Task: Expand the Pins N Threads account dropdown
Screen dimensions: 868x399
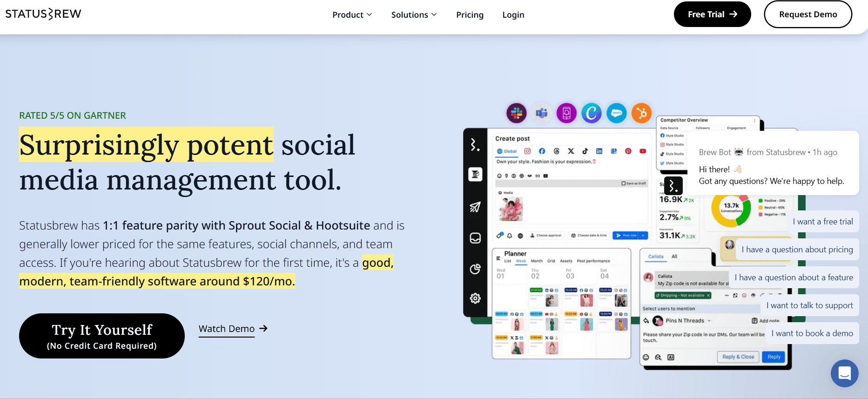Action: [709, 321]
